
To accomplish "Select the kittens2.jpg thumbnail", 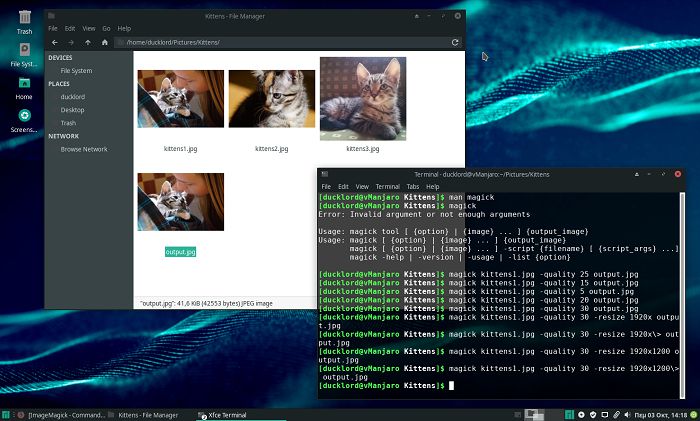I will click(x=271, y=98).
